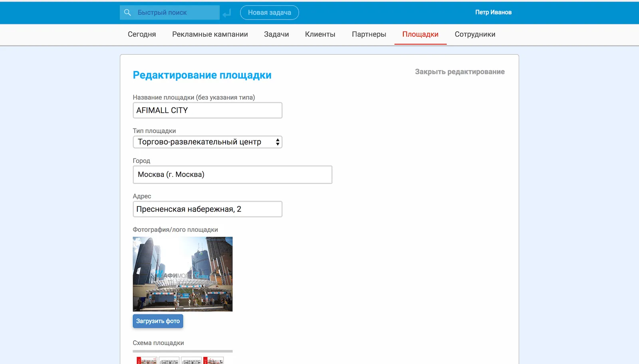639x364 pixels.
Task: Expand the Тип площадки dropdown
Action: 207,142
